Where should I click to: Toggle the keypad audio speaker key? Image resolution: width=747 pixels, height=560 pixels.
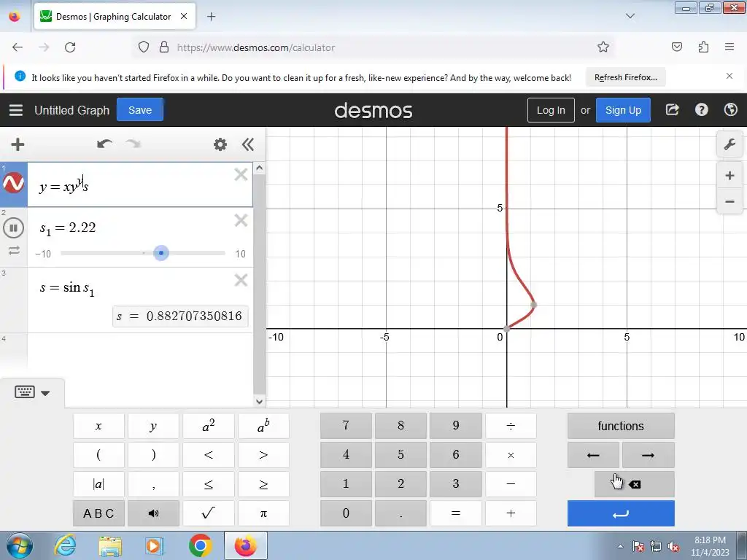(153, 513)
